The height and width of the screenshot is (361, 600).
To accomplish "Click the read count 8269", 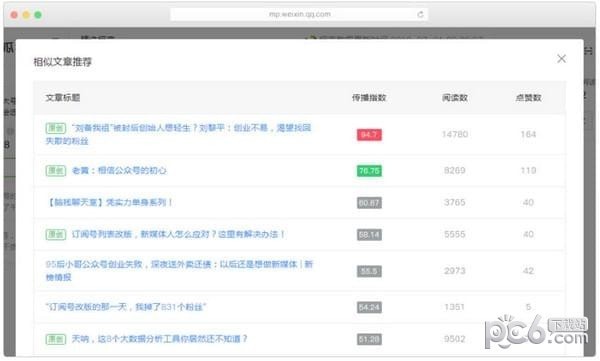I will pos(455,170).
